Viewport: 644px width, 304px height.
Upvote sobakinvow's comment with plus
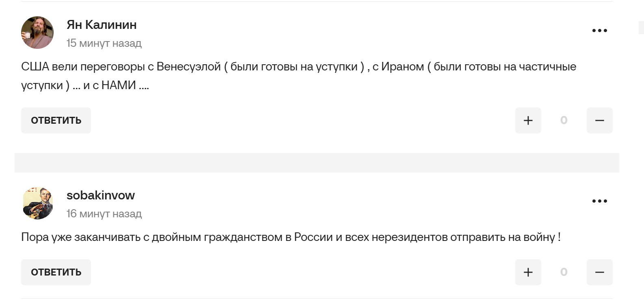click(528, 272)
